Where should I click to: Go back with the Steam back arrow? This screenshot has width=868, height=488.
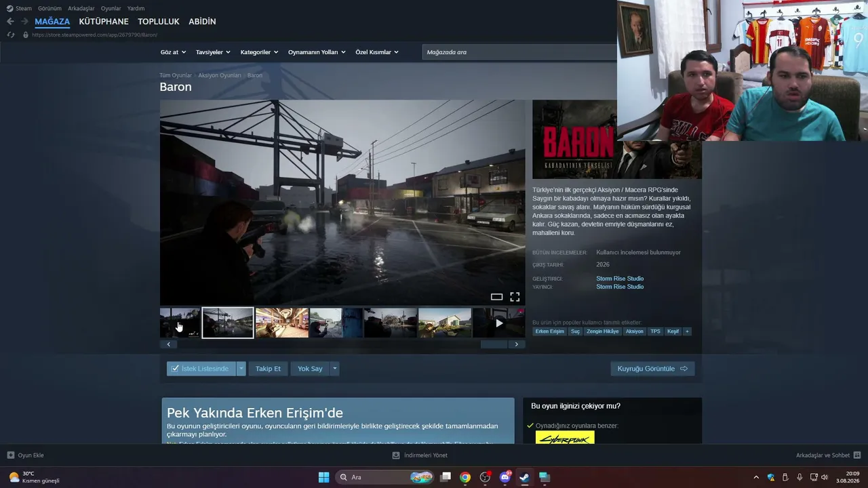[10, 22]
